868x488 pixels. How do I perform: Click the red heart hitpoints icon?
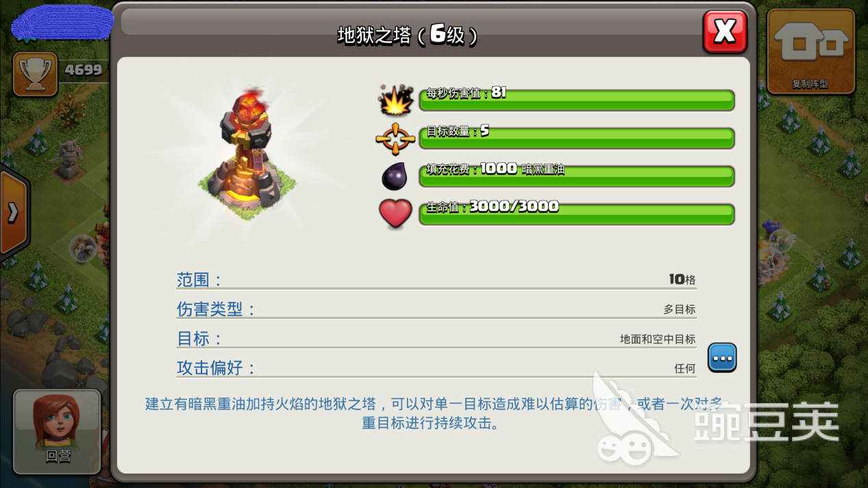pos(395,214)
